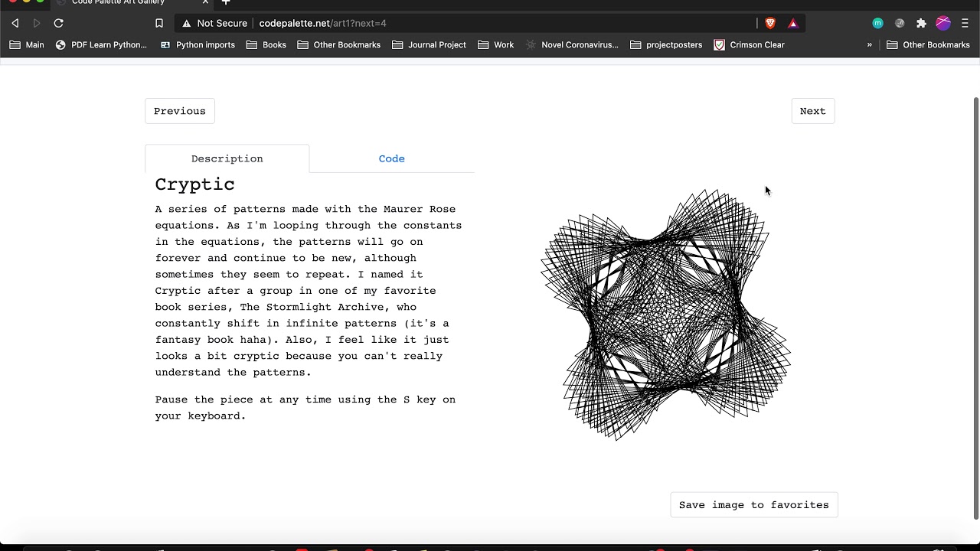The image size is (980, 551).
Task: Expand hidden bookmarks with the double chevron
Action: (x=869, y=45)
